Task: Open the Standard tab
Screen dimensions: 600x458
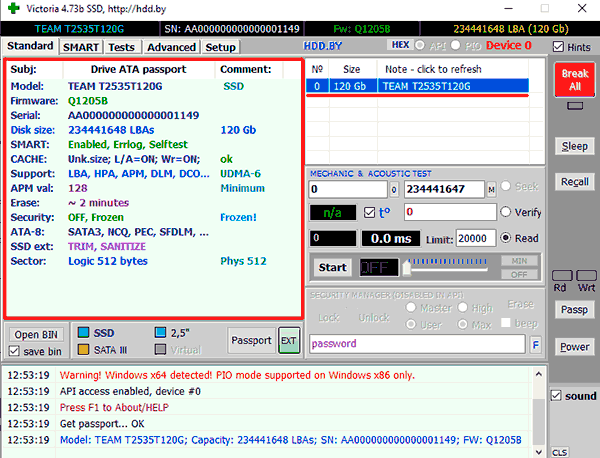Action: (x=30, y=46)
